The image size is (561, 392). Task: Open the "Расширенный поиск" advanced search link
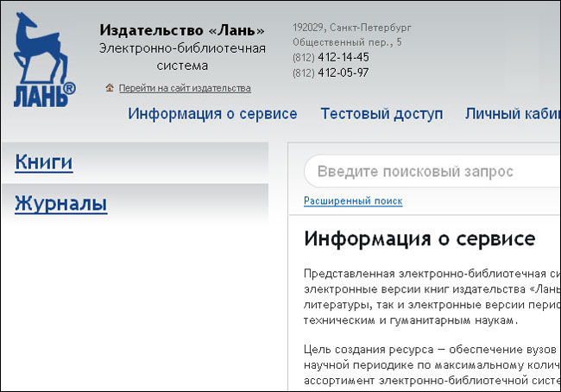tap(353, 201)
